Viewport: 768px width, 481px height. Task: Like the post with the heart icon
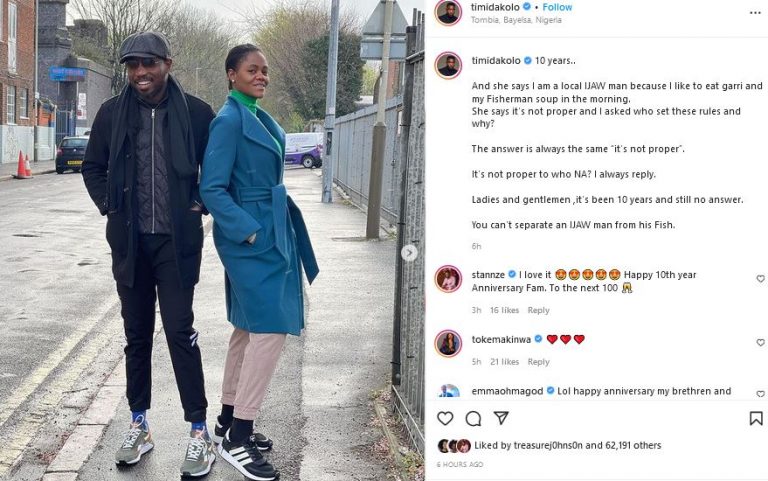445,418
